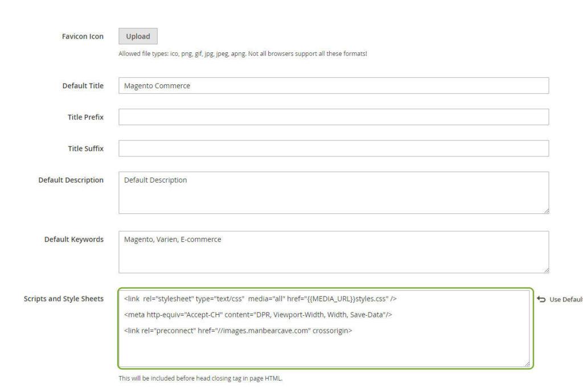Click the Scripts and Style Sheets label

click(x=64, y=299)
